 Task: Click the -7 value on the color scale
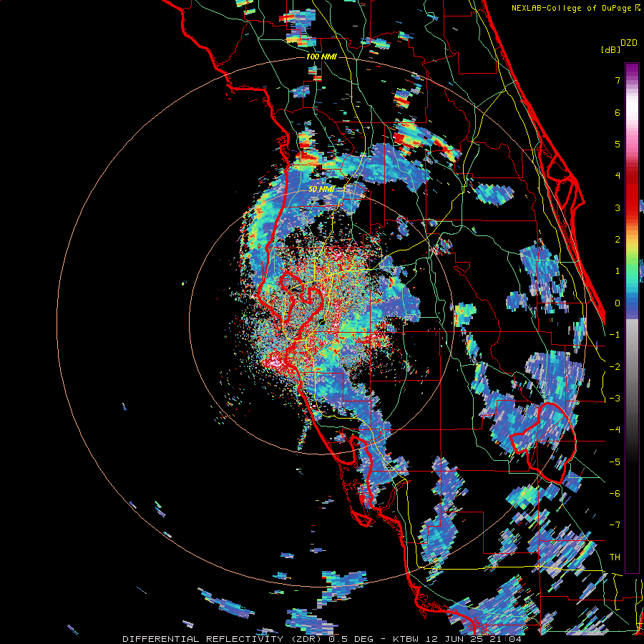click(x=615, y=525)
